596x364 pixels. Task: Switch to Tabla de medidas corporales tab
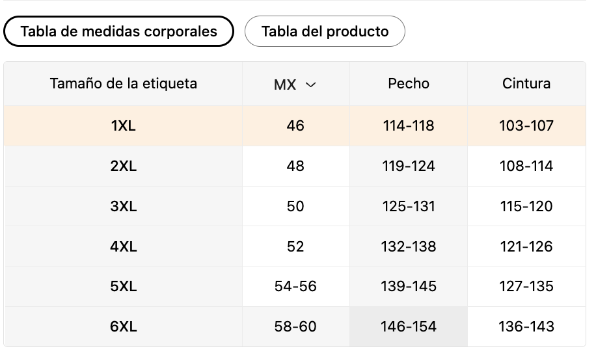pos(118,31)
